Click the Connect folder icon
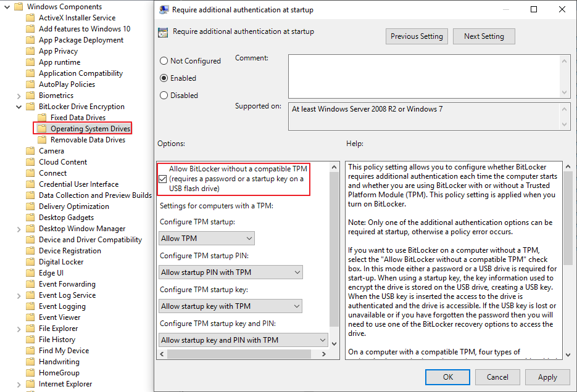Viewport: 577px width, 392px height. point(30,173)
